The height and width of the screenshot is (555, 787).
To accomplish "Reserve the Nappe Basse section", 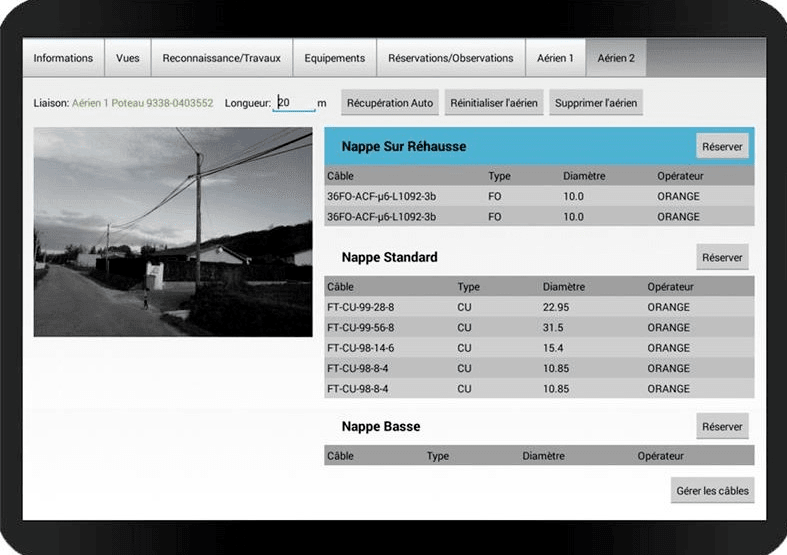I will point(722,427).
